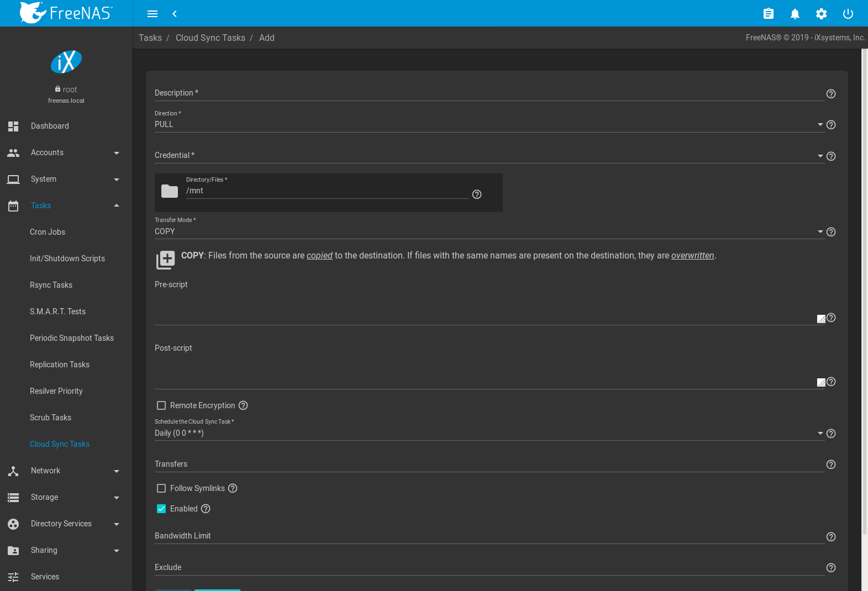Show help for Credential field
Image resolution: width=868 pixels, height=591 pixels.
[x=831, y=156]
